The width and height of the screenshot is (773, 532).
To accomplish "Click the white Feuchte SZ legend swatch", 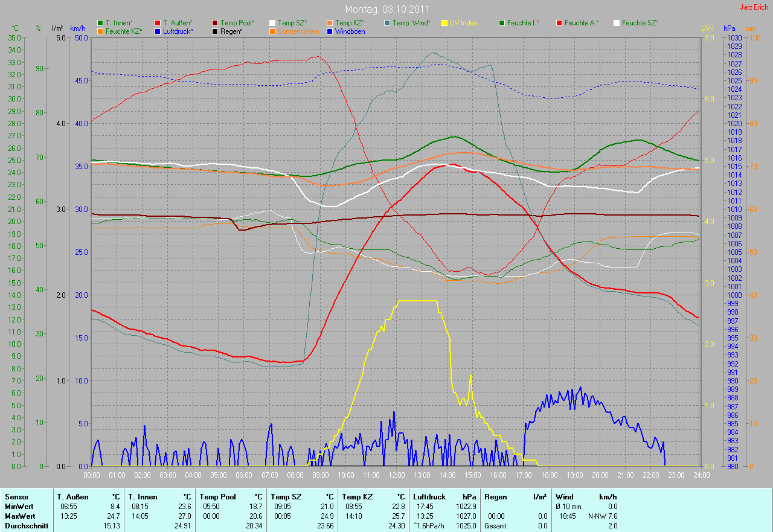I will [617, 23].
